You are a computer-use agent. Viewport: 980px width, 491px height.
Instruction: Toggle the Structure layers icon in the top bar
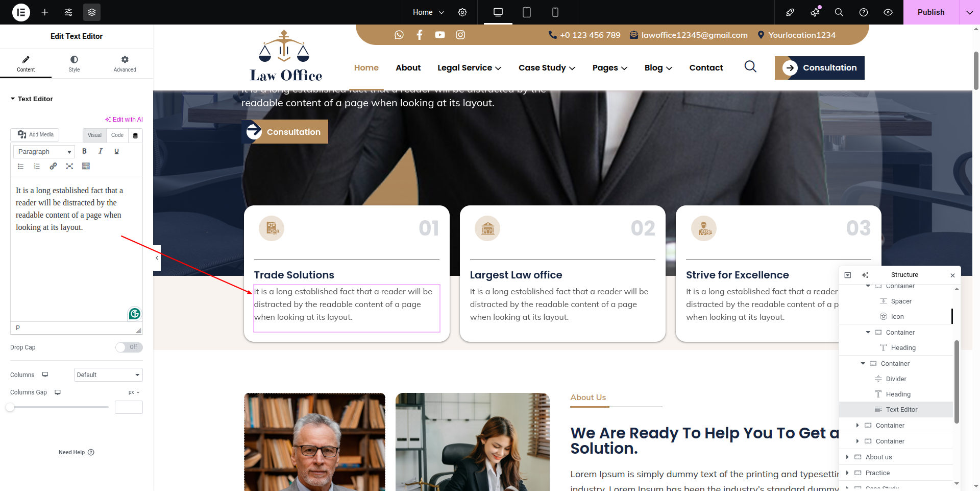(92, 12)
